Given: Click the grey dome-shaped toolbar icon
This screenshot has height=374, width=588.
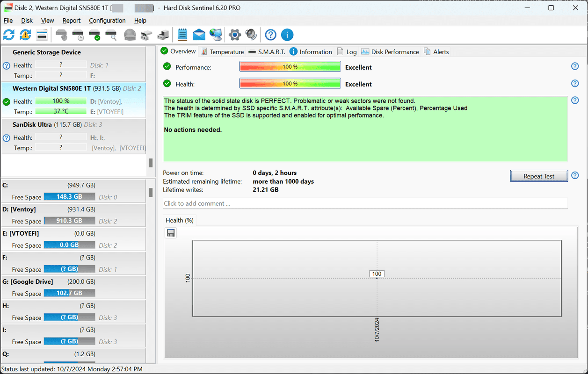Looking at the screenshot, I should [130, 35].
